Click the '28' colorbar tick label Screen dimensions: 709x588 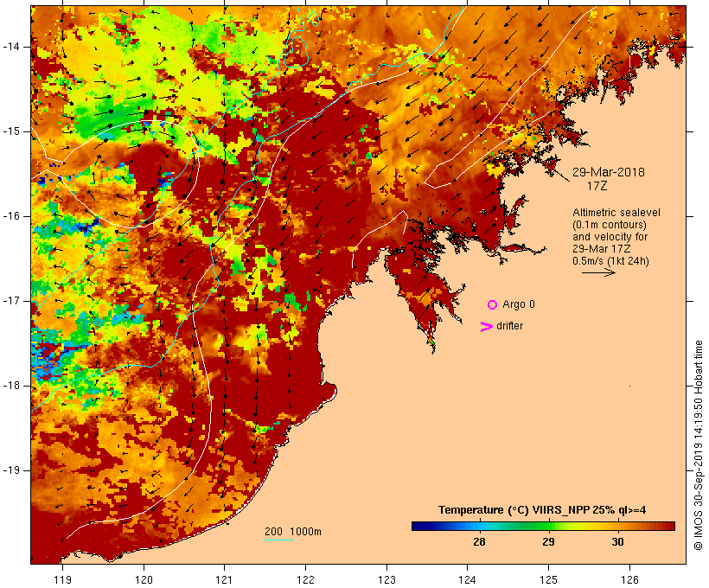(479, 541)
